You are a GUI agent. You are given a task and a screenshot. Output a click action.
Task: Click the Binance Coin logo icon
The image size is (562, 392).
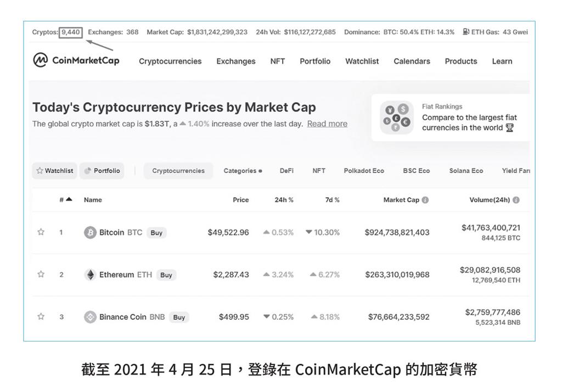click(x=90, y=317)
